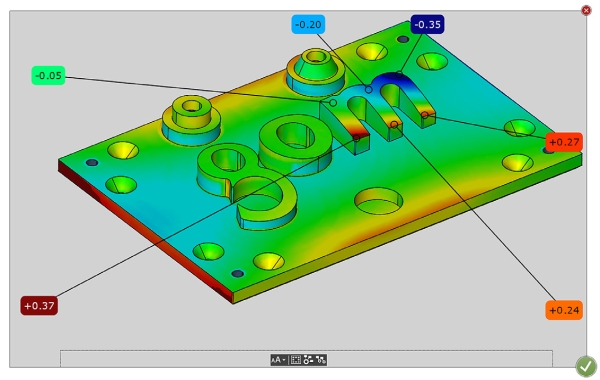
Task: Select the +0.27 deviation label
Action: click(x=564, y=142)
